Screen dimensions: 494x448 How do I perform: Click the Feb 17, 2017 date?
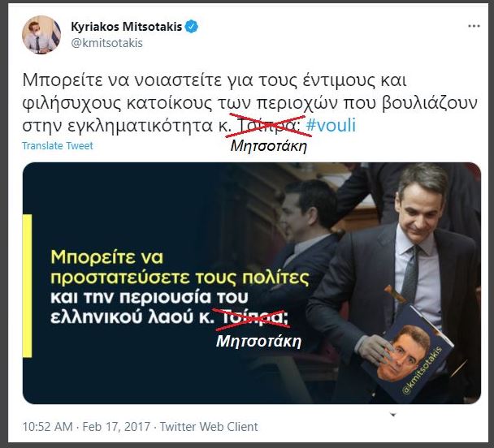point(116,427)
